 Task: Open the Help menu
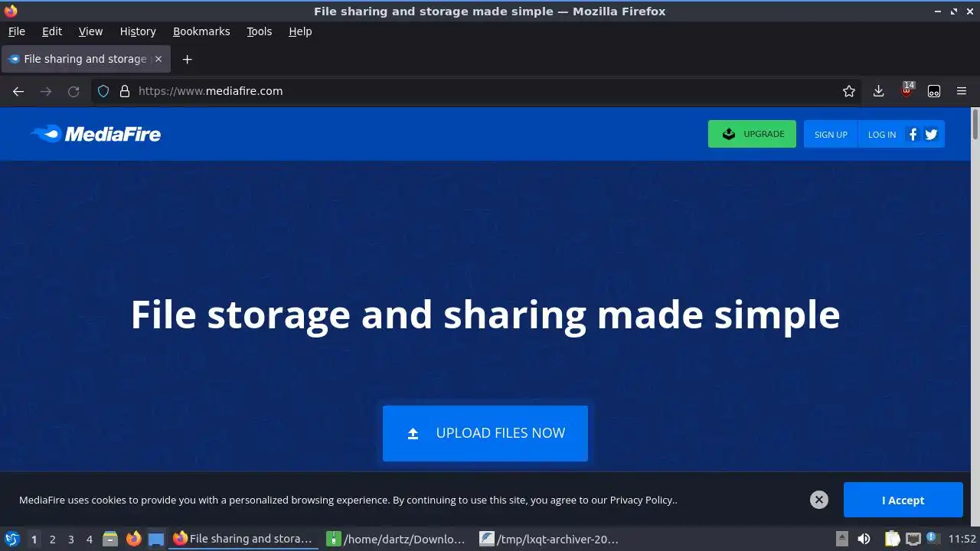point(300,31)
